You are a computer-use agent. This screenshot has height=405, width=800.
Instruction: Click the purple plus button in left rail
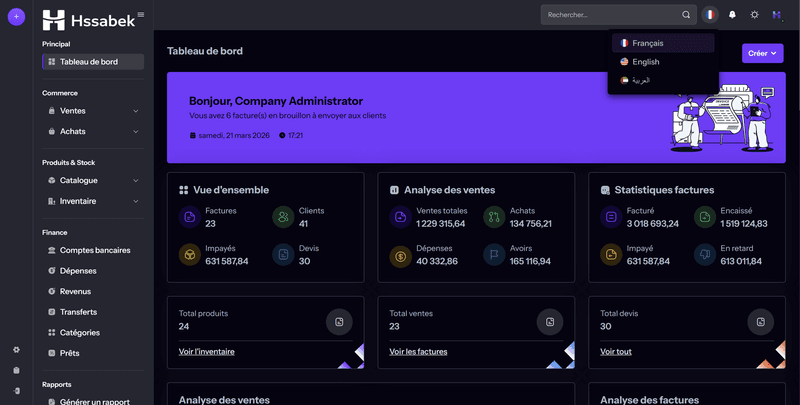coord(15,17)
